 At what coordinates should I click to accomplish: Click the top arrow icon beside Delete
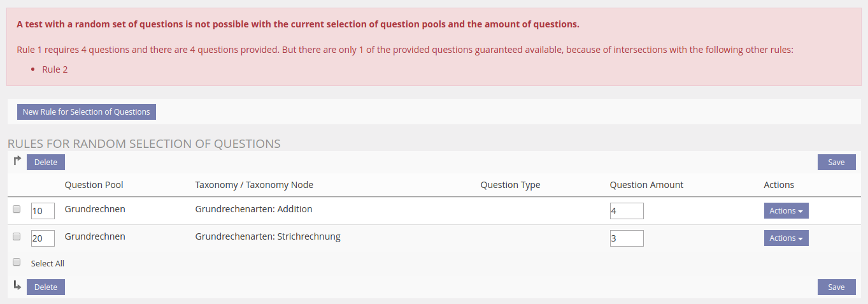coord(17,161)
